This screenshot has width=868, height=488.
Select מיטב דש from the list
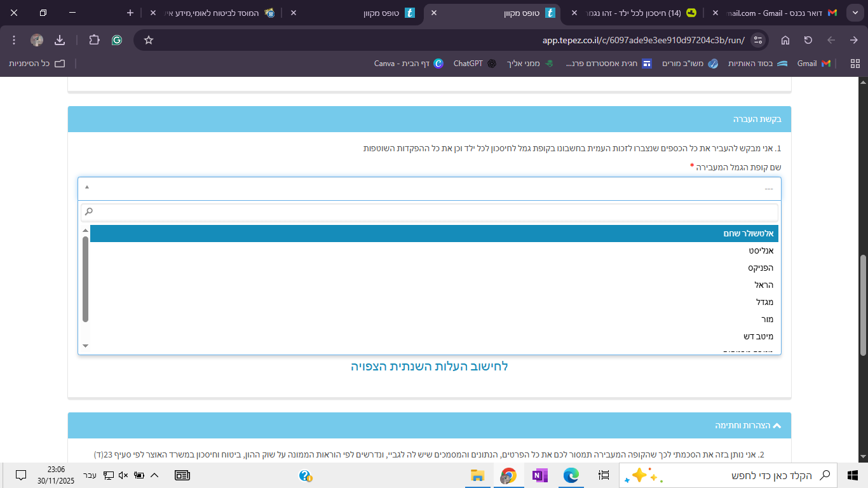click(x=434, y=336)
